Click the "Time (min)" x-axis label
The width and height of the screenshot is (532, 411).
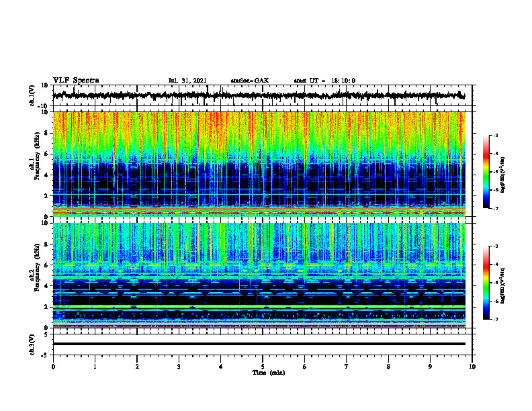269,373
